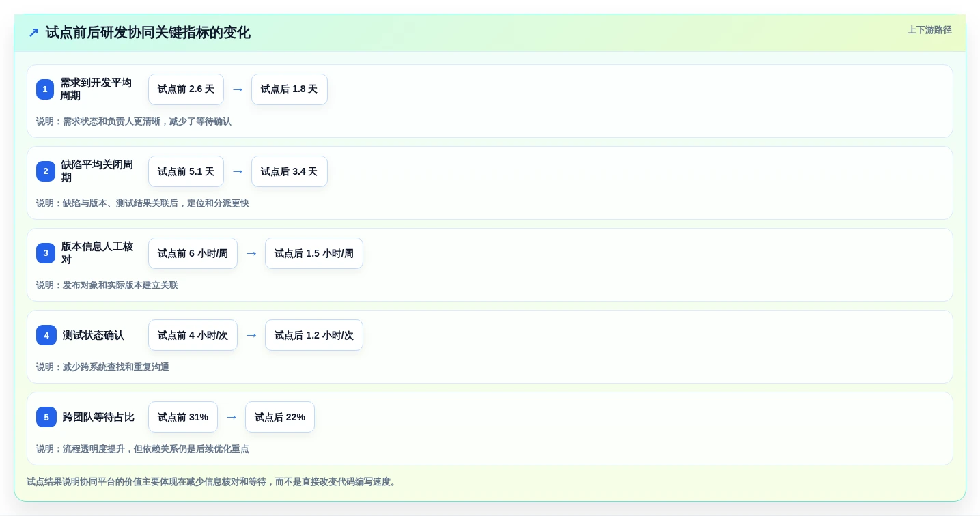
Task: Click the 测试状态确认 metric label
Action: (94, 335)
